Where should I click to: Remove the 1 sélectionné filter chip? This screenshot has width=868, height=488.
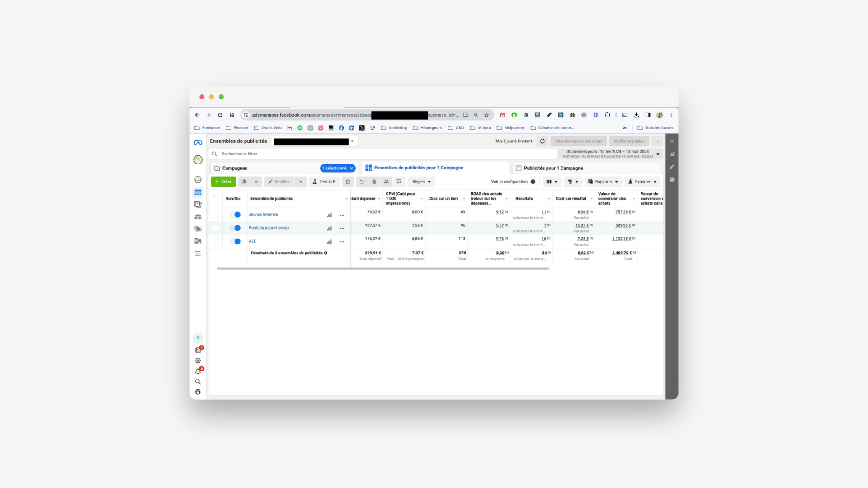pos(351,169)
